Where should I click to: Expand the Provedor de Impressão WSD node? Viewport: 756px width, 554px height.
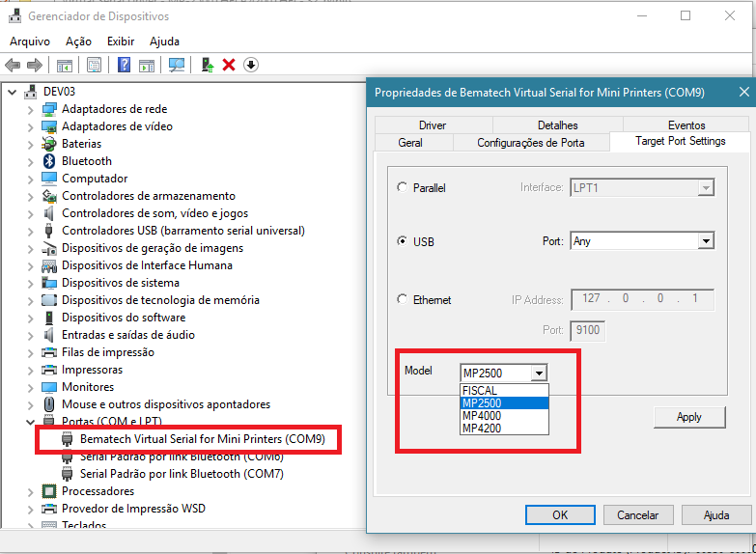pos(30,510)
